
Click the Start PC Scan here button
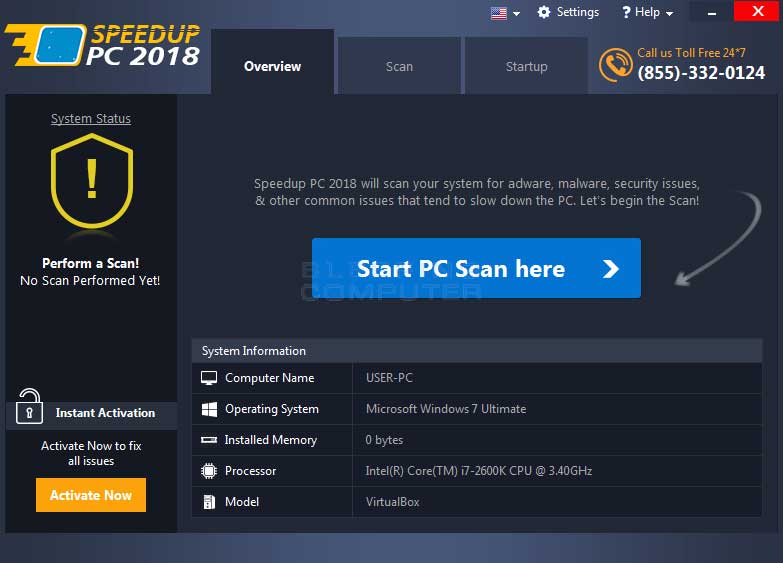476,268
